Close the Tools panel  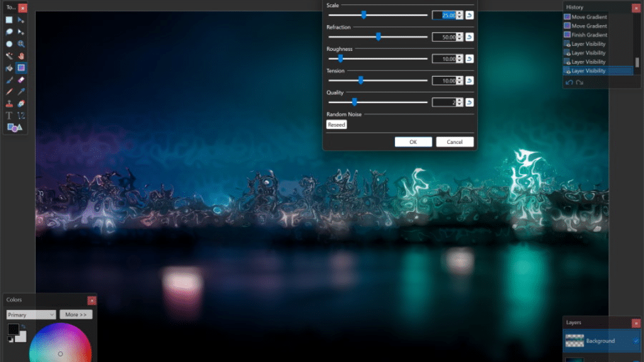(23, 8)
